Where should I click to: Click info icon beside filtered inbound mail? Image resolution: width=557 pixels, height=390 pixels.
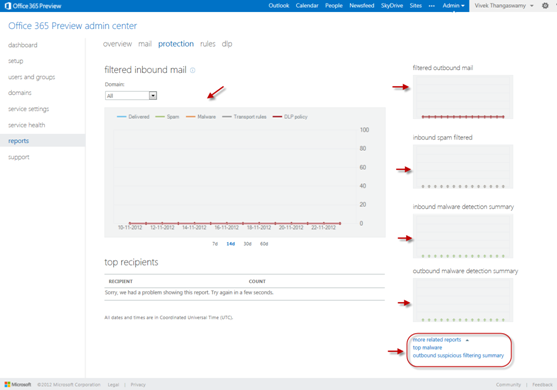pos(193,70)
